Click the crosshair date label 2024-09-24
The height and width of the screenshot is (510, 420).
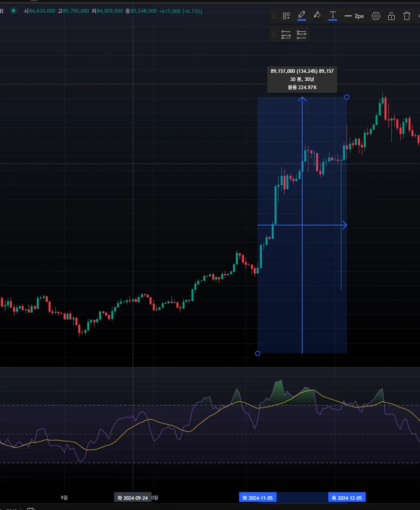(133, 498)
